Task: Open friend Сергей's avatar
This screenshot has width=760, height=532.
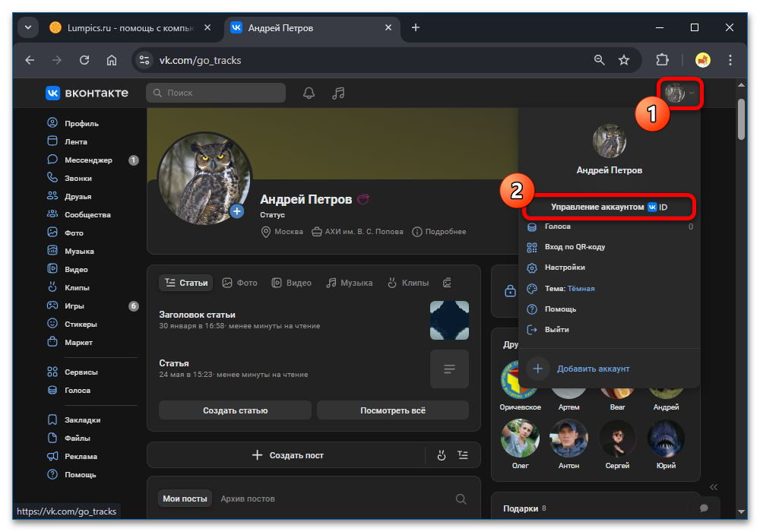Action: tap(617, 439)
